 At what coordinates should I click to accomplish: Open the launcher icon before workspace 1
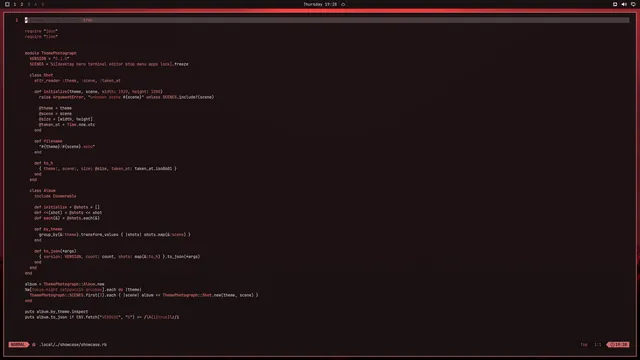tap(7, 4)
